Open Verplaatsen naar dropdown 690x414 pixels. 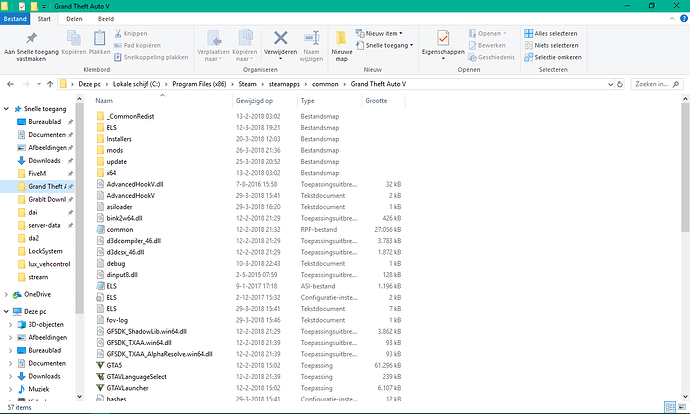pyautogui.click(x=213, y=46)
